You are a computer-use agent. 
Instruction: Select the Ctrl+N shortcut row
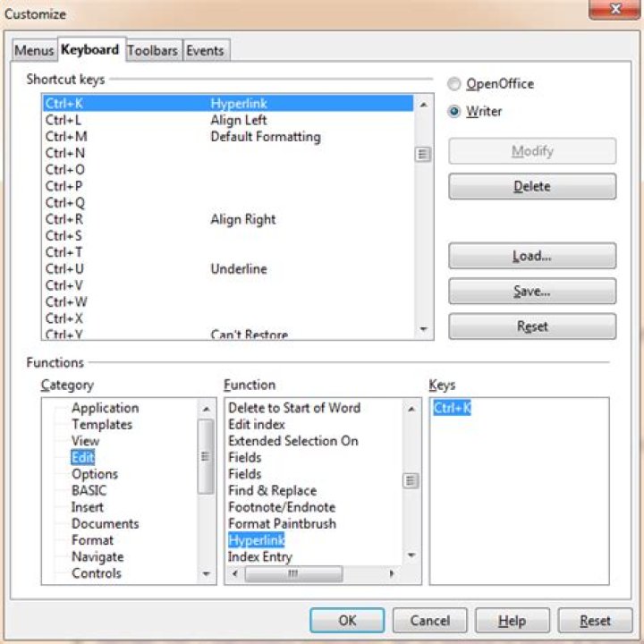click(x=228, y=153)
